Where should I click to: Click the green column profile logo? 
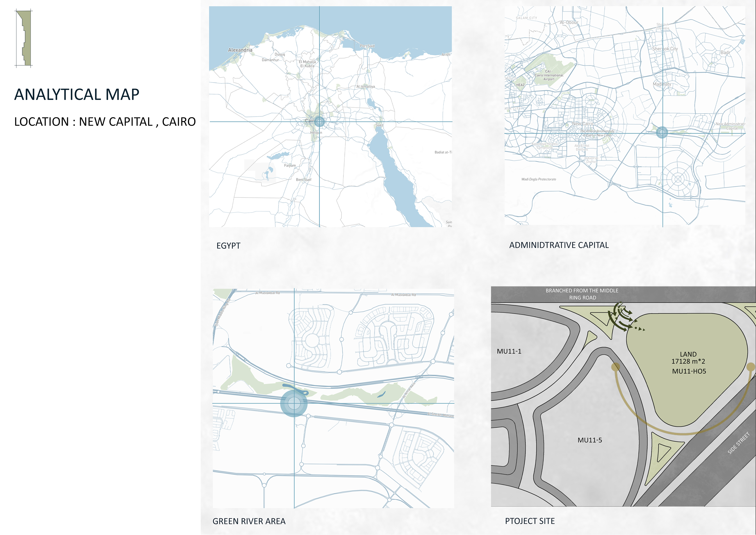tap(24, 38)
